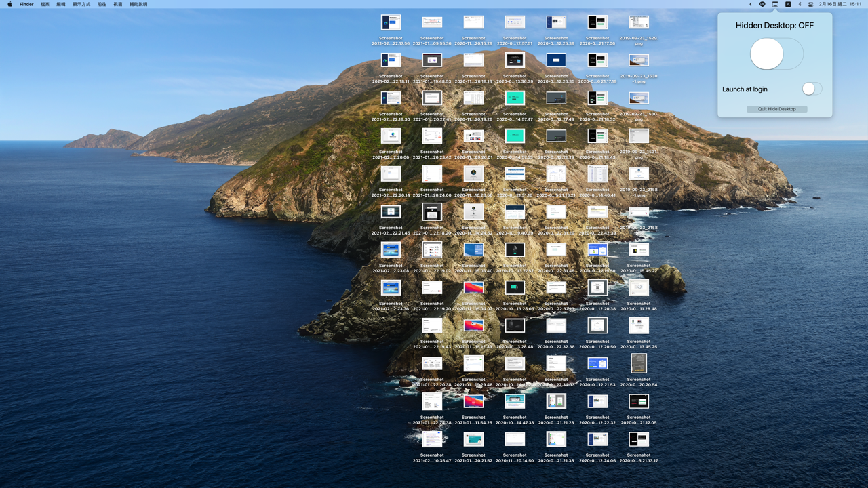Click the Quit Hide Desktop button
This screenshot has width=868, height=488.
pos(777,109)
